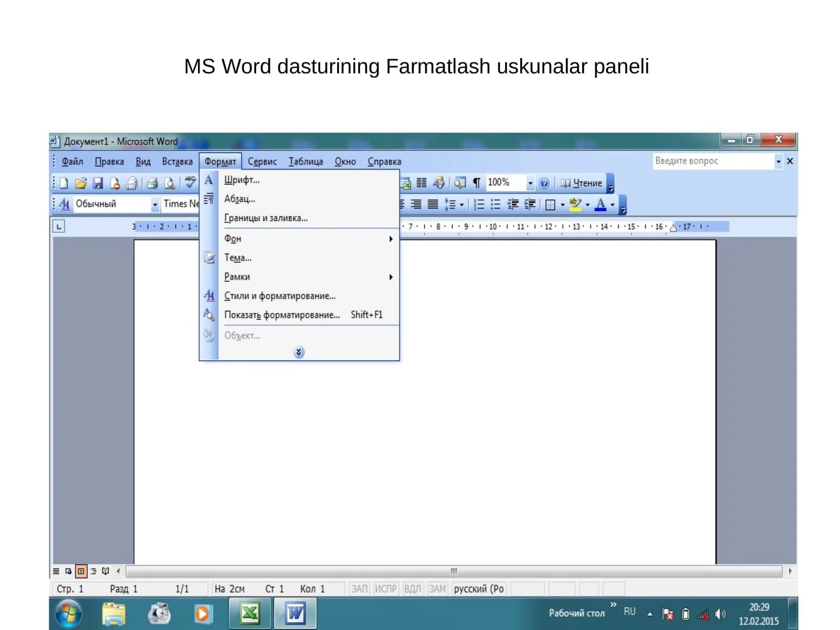Open the Файл menu
Screen dimensions: 840x630
(72, 162)
